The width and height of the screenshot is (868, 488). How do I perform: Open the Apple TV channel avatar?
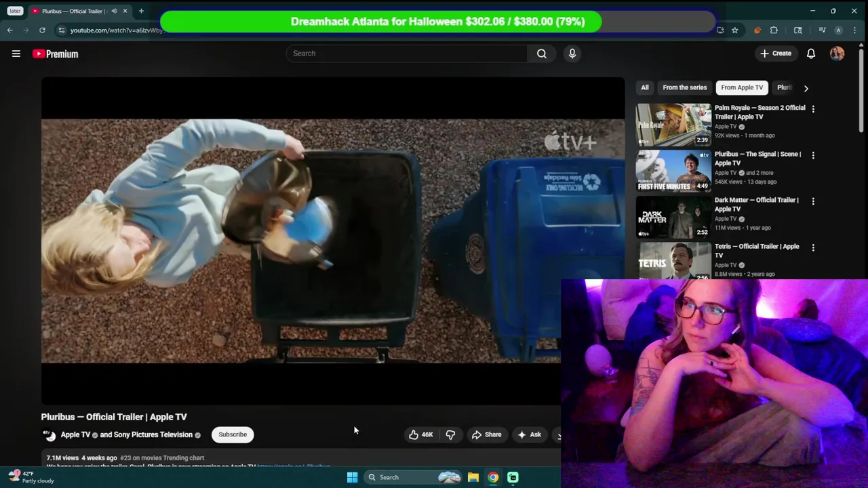(49, 435)
